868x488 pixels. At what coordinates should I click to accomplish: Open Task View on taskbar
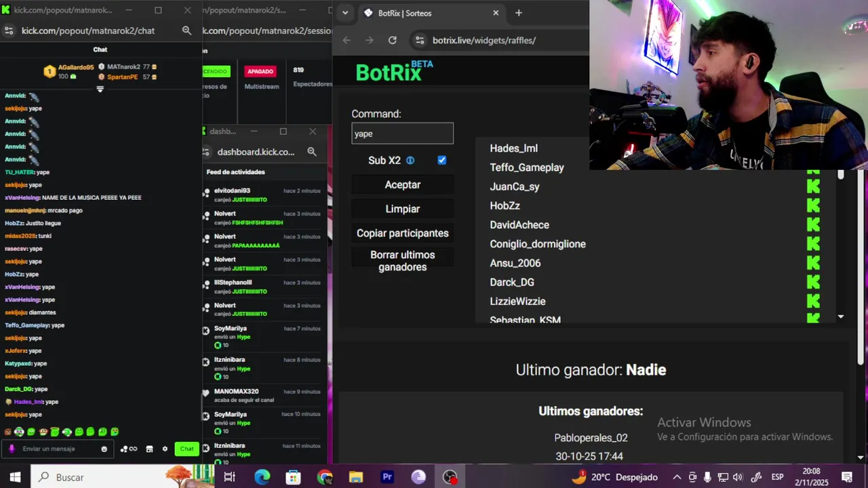click(229, 477)
